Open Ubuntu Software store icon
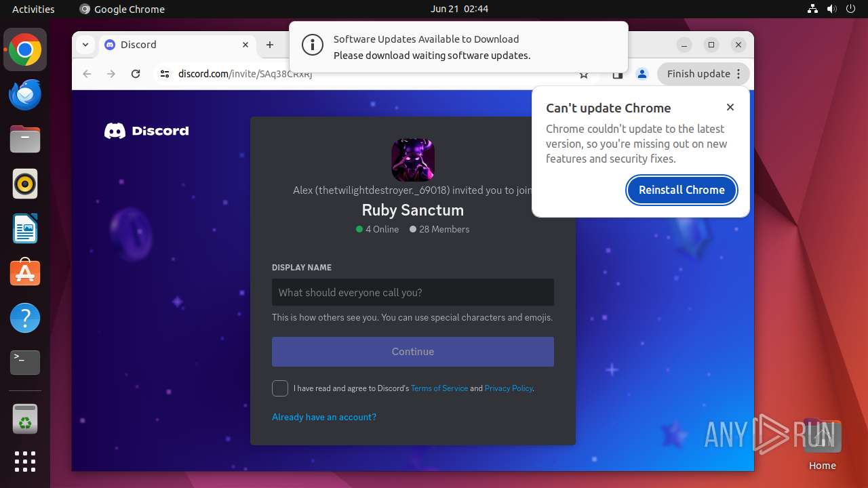This screenshot has width=868, height=488. point(25,273)
